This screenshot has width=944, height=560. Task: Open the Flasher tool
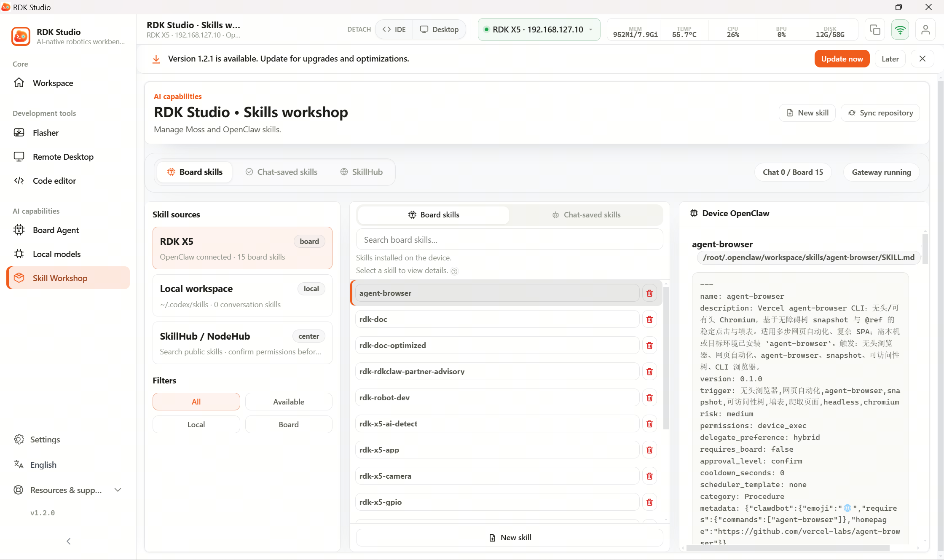68,133
